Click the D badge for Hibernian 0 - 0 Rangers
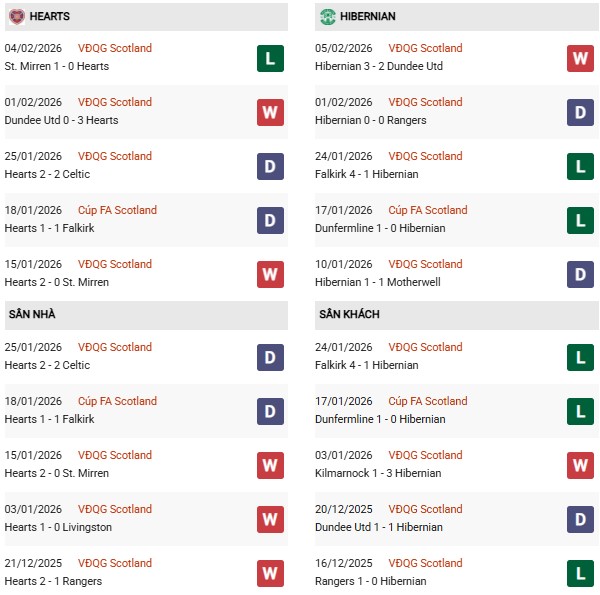 [x=581, y=112]
